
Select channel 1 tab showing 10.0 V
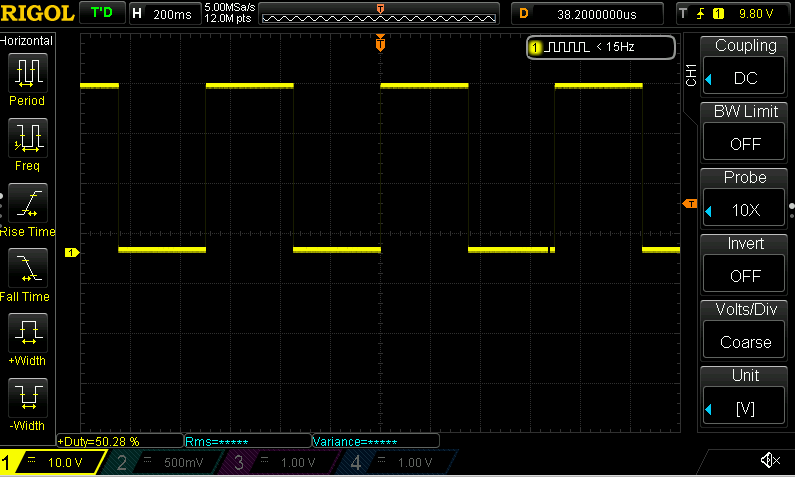pyautogui.click(x=51, y=462)
